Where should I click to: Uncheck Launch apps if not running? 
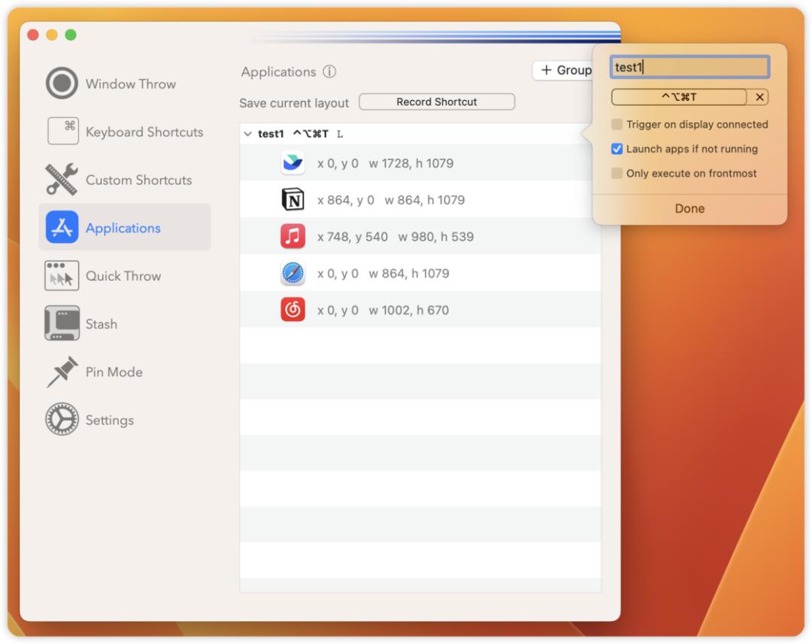617,149
